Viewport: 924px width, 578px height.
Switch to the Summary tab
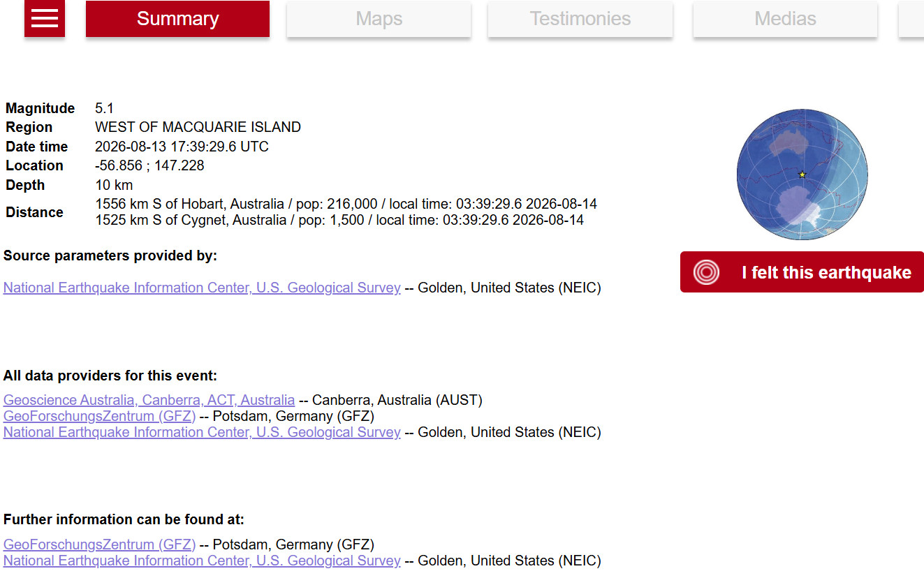[177, 19]
